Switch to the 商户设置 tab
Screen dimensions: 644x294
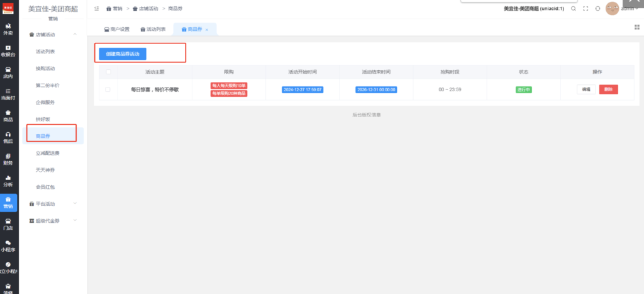tap(116, 29)
